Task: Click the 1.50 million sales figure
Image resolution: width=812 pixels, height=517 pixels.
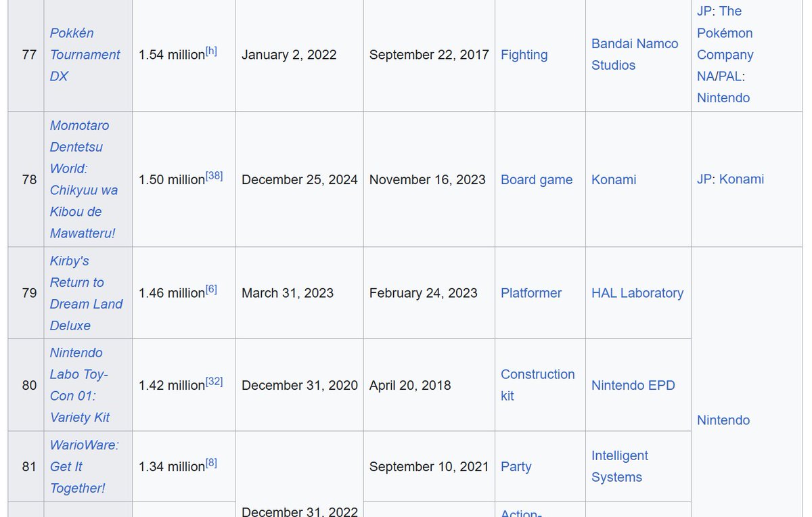Action: (172, 180)
